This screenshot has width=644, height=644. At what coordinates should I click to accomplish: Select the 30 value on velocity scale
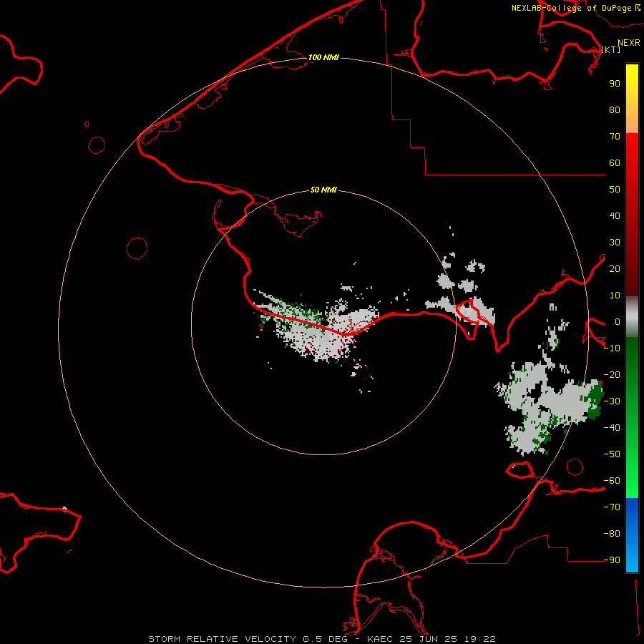coord(615,243)
